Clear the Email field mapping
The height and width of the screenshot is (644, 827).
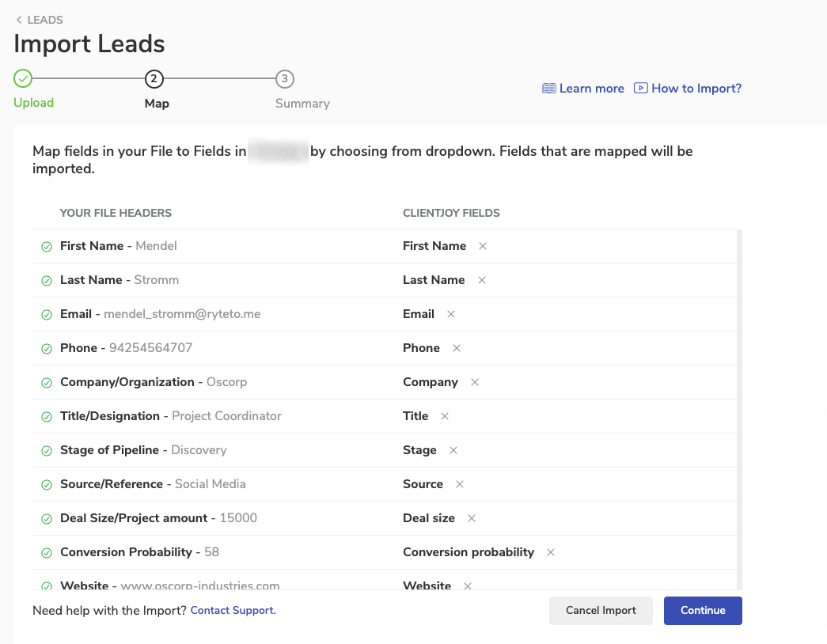451,314
